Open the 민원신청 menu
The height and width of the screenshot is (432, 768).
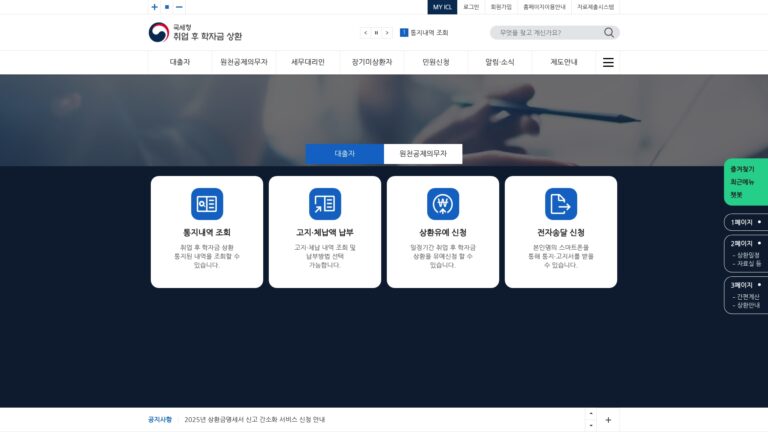coord(436,62)
